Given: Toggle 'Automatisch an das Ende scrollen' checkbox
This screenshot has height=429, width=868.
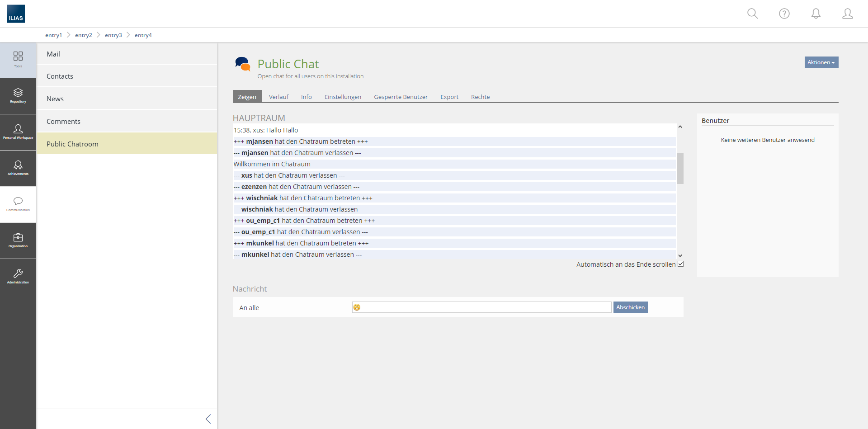Looking at the screenshot, I should coord(680,264).
